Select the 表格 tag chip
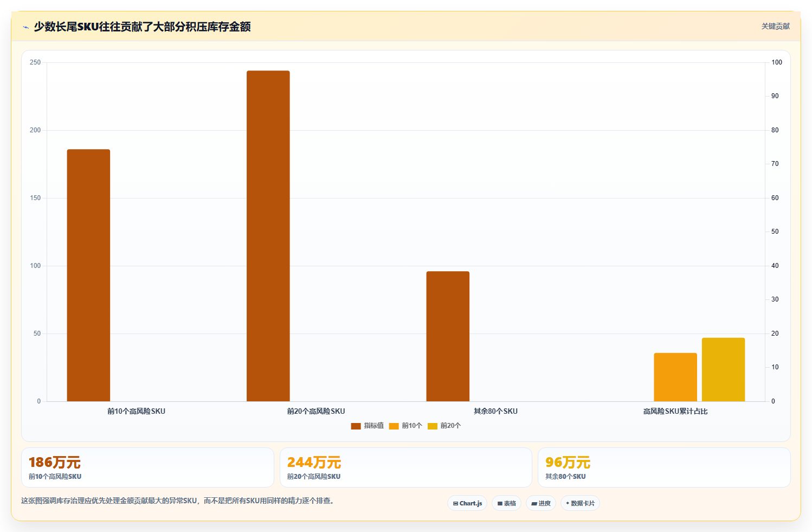The width and height of the screenshot is (812, 532). coord(506,503)
